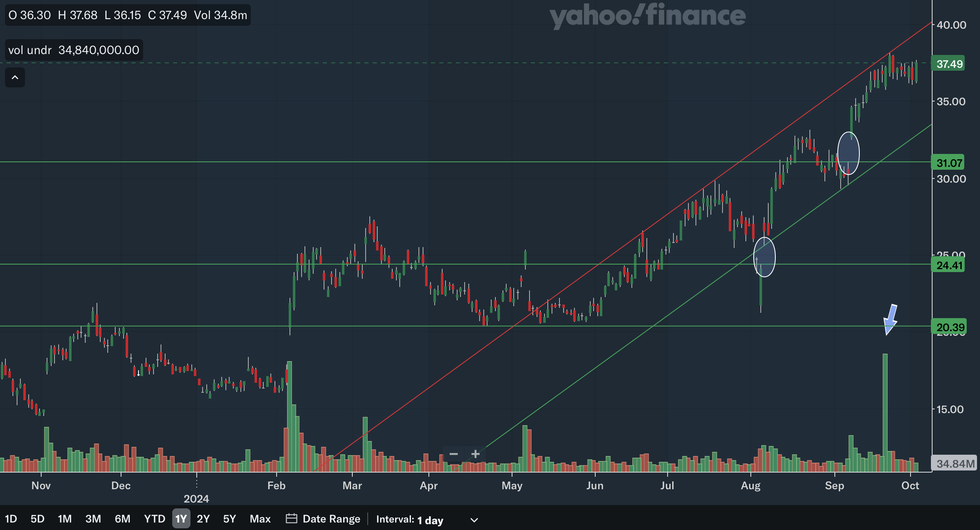Click the chevron next to Interval

click(x=474, y=520)
